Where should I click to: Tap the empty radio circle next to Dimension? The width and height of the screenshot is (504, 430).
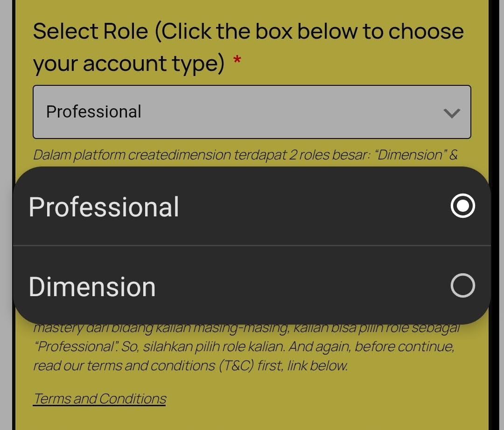(462, 285)
